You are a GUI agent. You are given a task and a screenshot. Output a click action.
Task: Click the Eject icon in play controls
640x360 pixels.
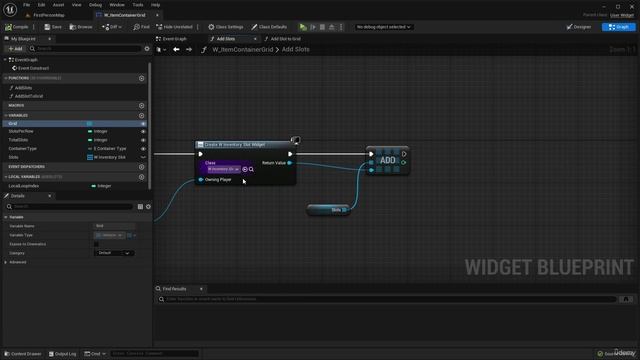tap(331, 27)
